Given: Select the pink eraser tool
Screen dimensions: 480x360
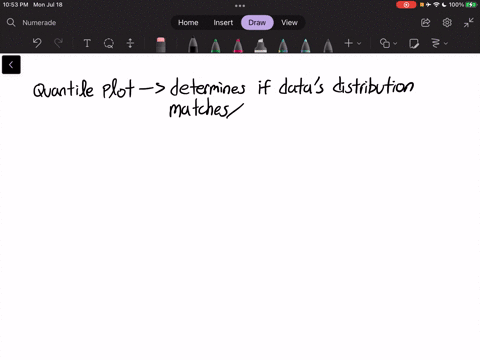Looking at the screenshot, I should [161, 44].
